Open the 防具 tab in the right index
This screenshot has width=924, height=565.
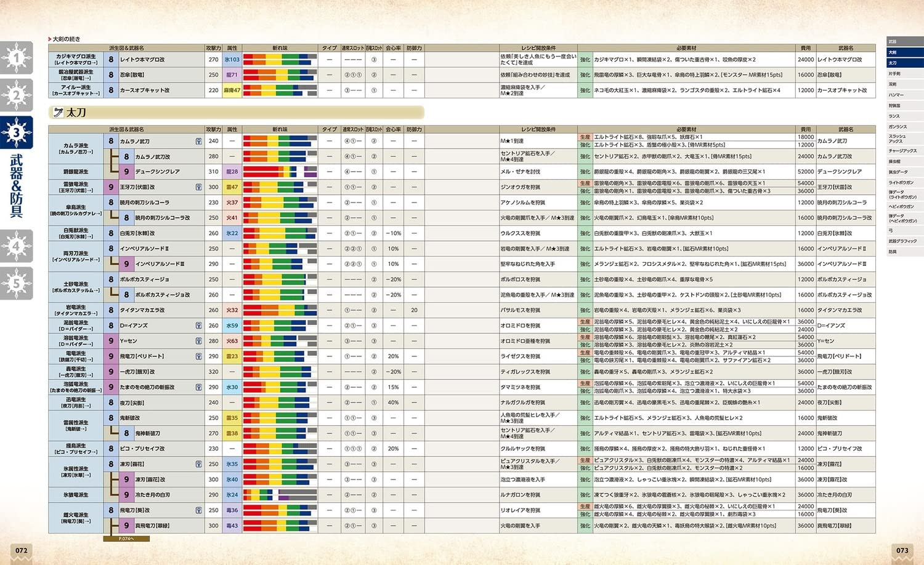tap(905, 252)
